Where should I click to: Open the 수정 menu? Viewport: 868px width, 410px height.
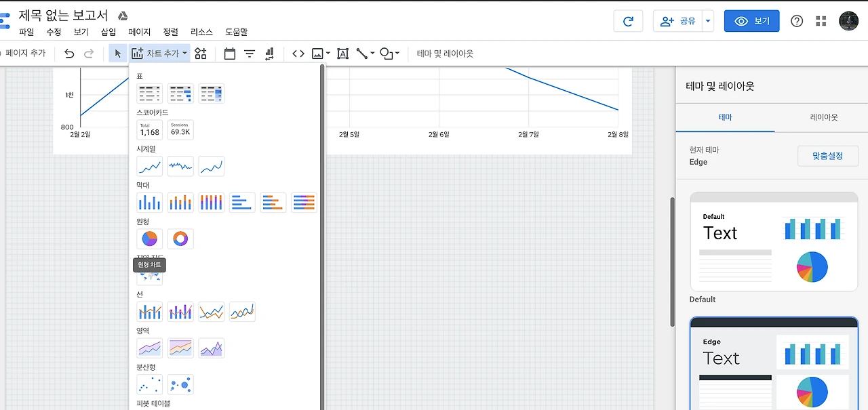point(54,32)
